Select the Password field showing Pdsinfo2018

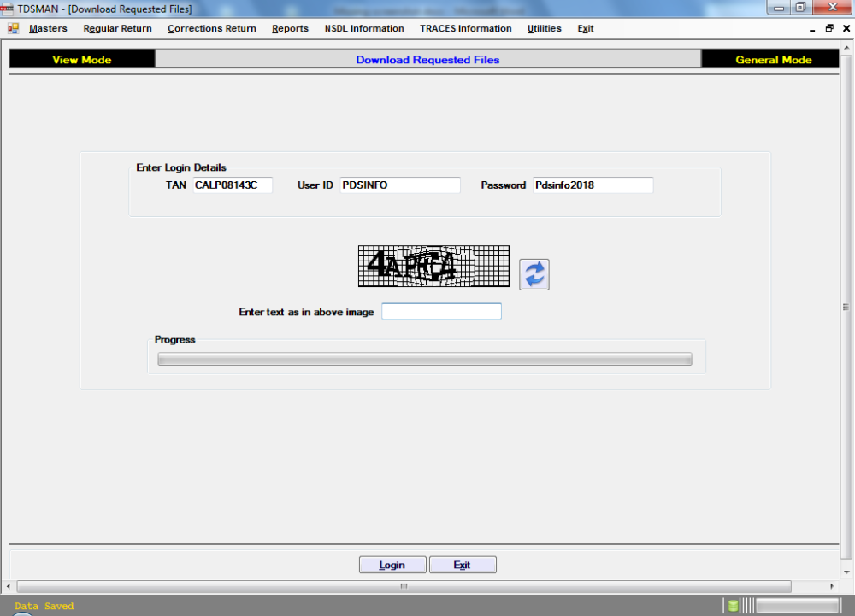pos(593,185)
